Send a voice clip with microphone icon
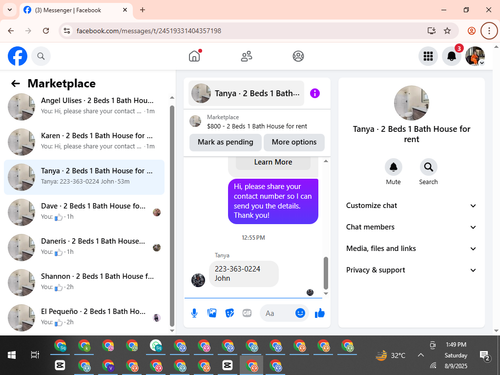 click(x=194, y=313)
